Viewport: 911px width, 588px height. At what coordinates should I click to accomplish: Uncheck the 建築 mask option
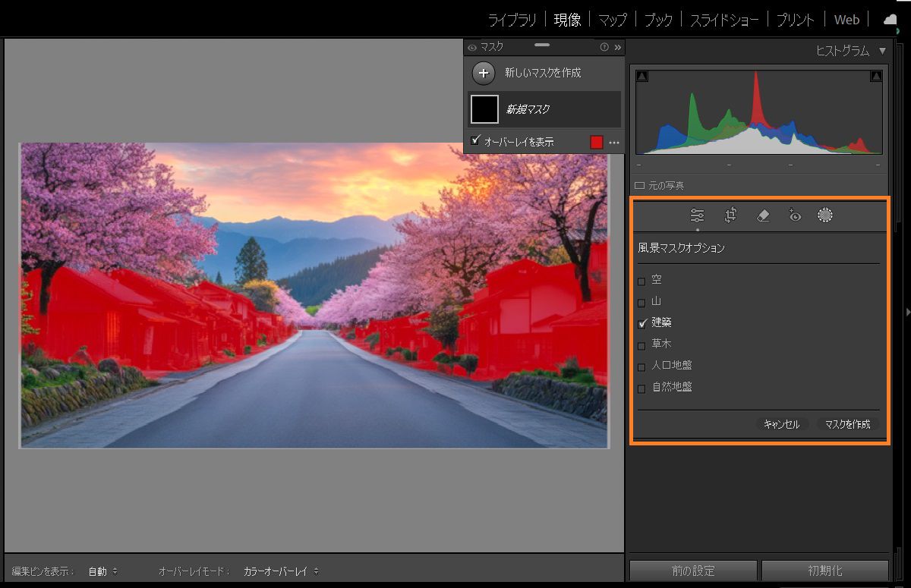[x=641, y=322]
